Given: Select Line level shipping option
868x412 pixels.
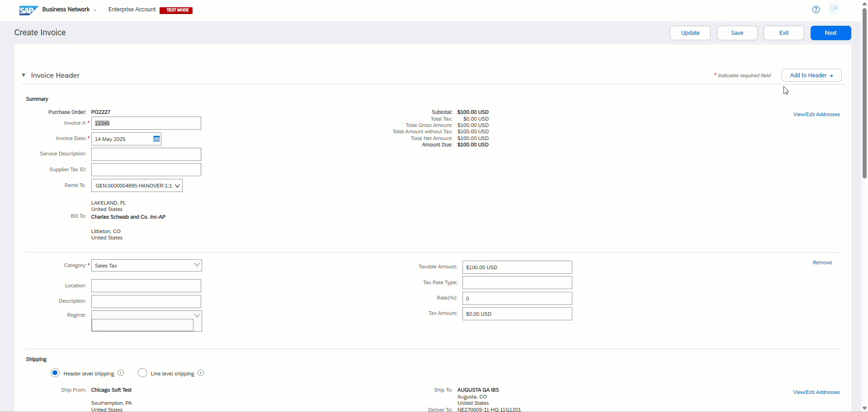Looking at the screenshot, I should pos(142,373).
